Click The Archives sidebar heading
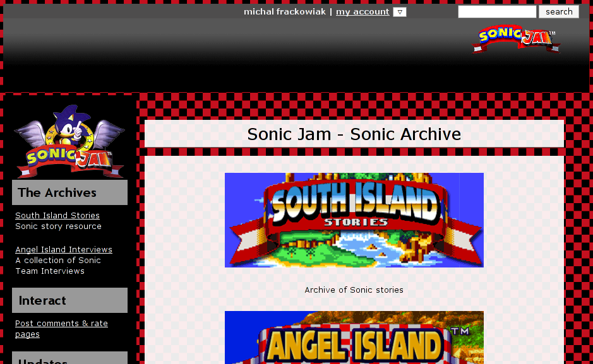Image resolution: width=593 pixels, height=364 pixels. click(69, 192)
